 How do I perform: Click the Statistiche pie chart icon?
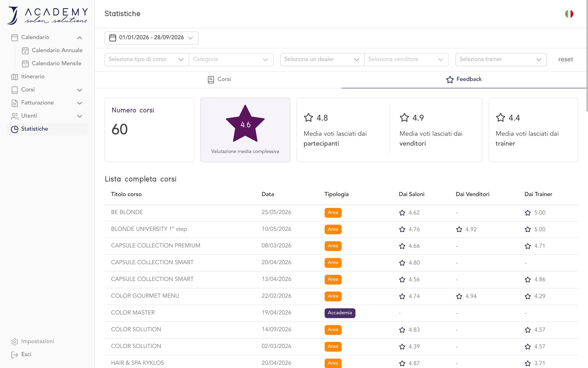[14, 129]
